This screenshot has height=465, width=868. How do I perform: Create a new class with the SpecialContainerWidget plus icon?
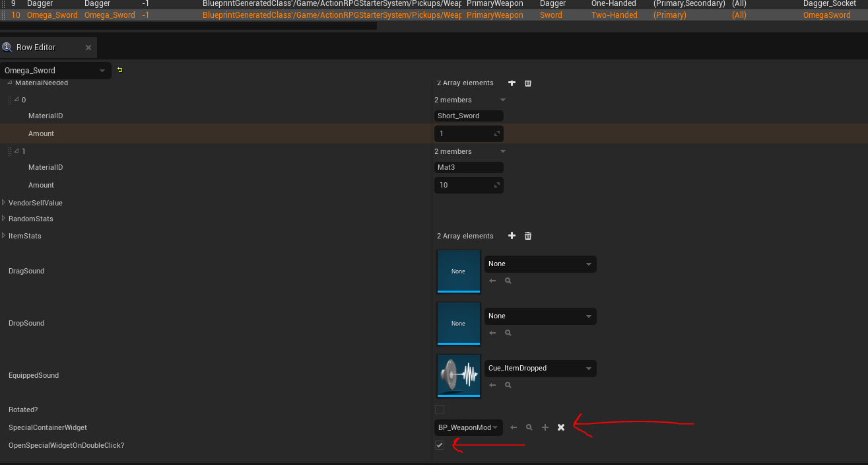tap(545, 427)
